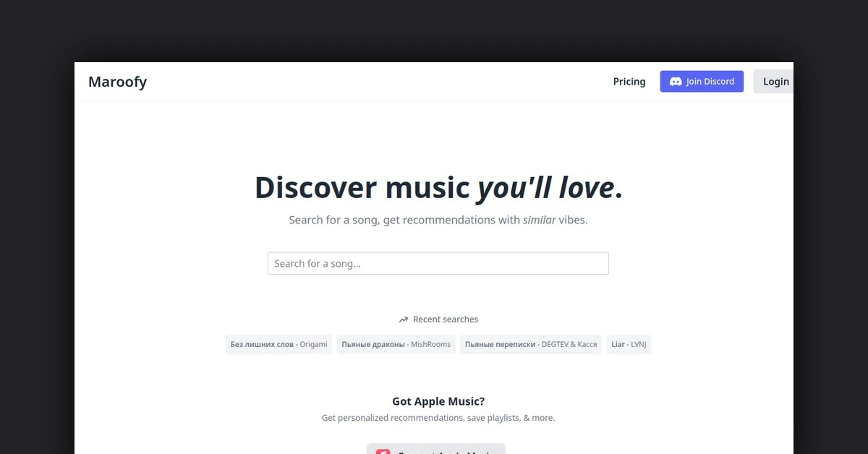Select the recent search Пьяные драконы - MishRooms
The image size is (868, 454).
396,344
